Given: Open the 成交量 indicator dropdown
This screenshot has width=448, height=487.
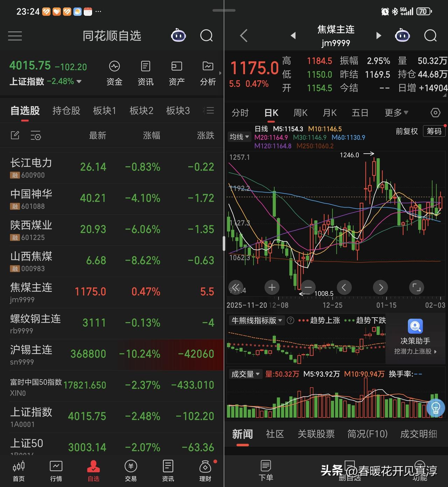Looking at the screenshot, I should [x=245, y=374].
